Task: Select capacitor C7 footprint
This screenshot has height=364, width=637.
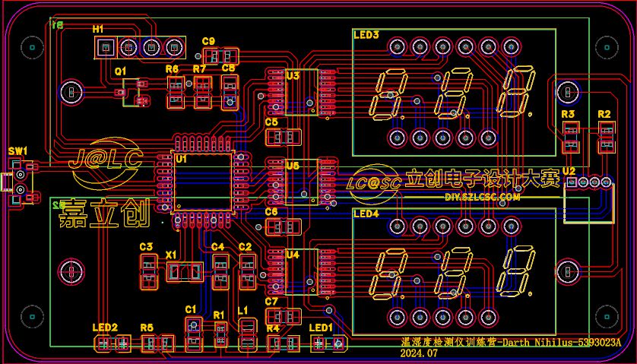Action: tap(284, 316)
